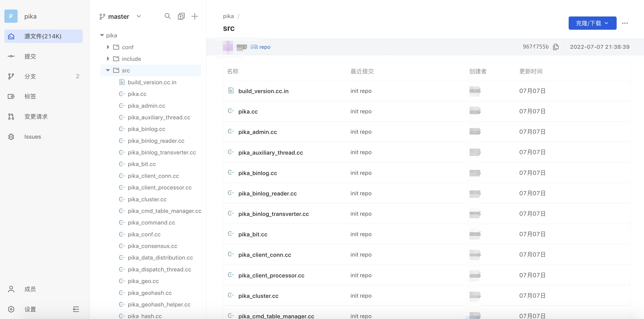Expand the conf folder in the tree
The height and width of the screenshot is (319, 644).
click(108, 47)
